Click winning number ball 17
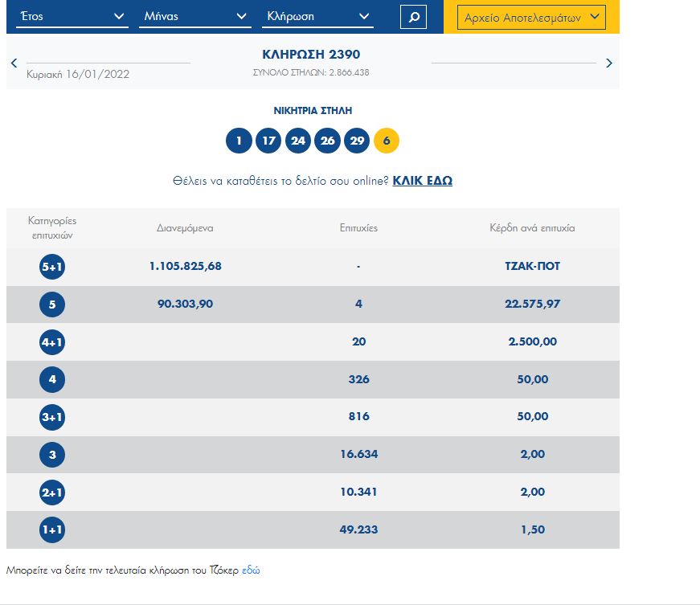Screen dimensions: 700x605 [268, 141]
